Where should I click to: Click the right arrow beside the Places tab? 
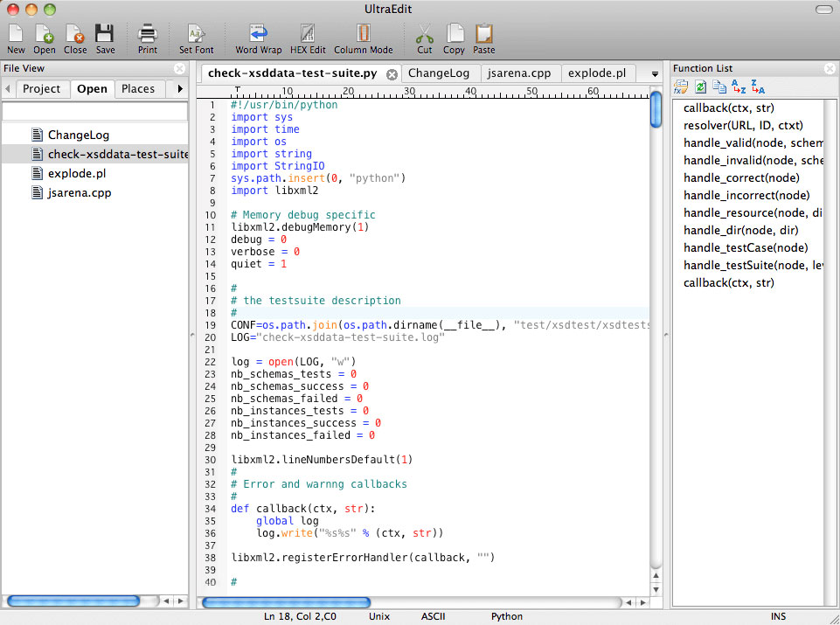pyautogui.click(x=180, y=88)
